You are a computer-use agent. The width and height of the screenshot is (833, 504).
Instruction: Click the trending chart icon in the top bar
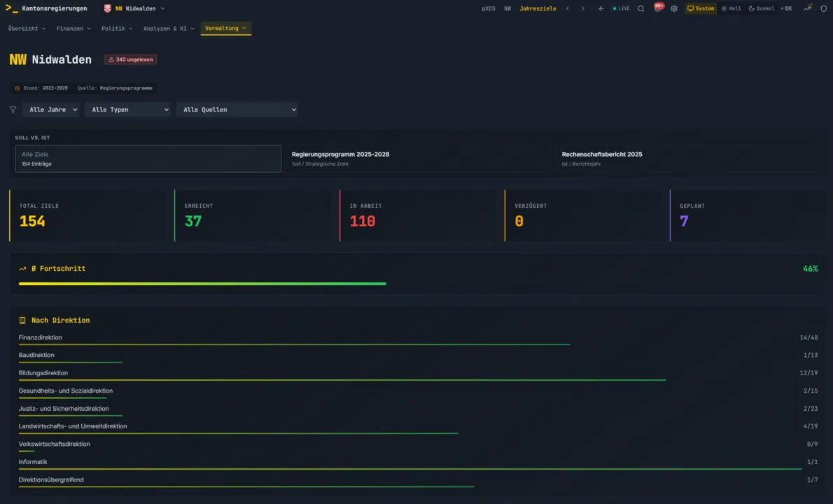click(x=808, y=8)
